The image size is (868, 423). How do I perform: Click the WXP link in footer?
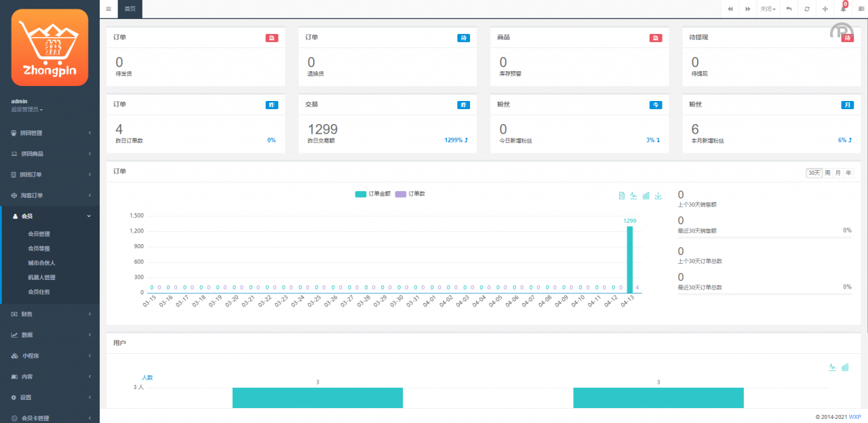pyautogui.click(x=854, y=417)
